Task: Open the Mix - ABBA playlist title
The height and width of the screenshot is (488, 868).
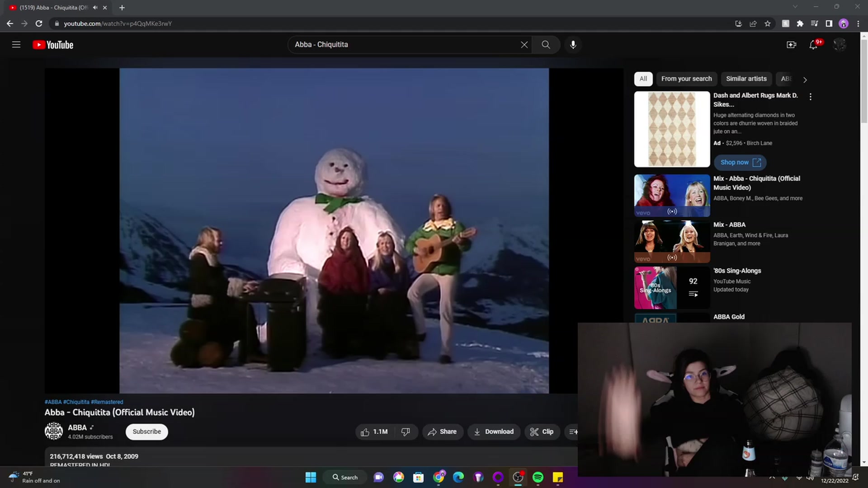Action: pyautogui.click(x=729, y=225)
